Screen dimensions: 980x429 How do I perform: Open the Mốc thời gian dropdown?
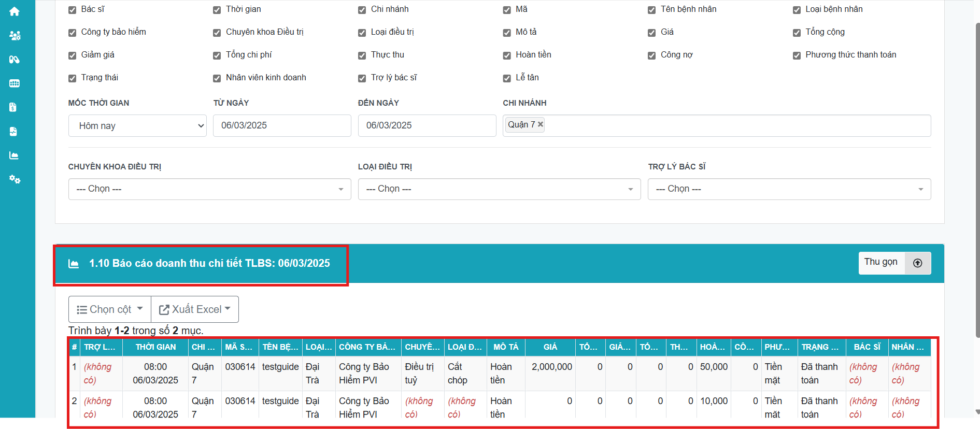[x=137, y=126]
